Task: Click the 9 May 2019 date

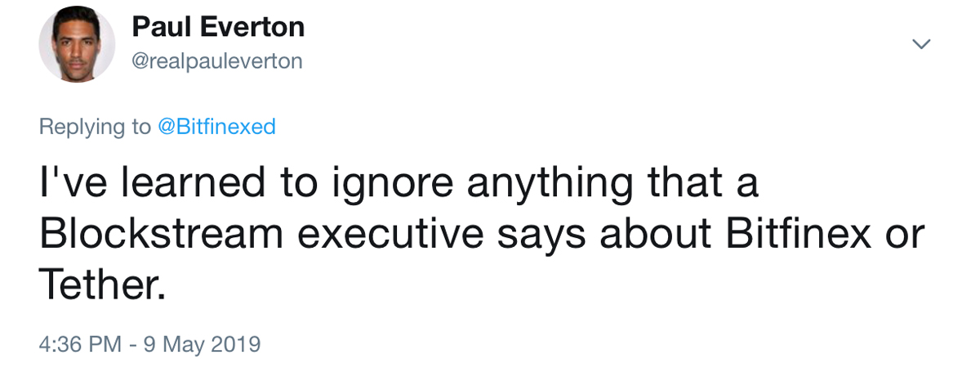Action: click(201, 343)
